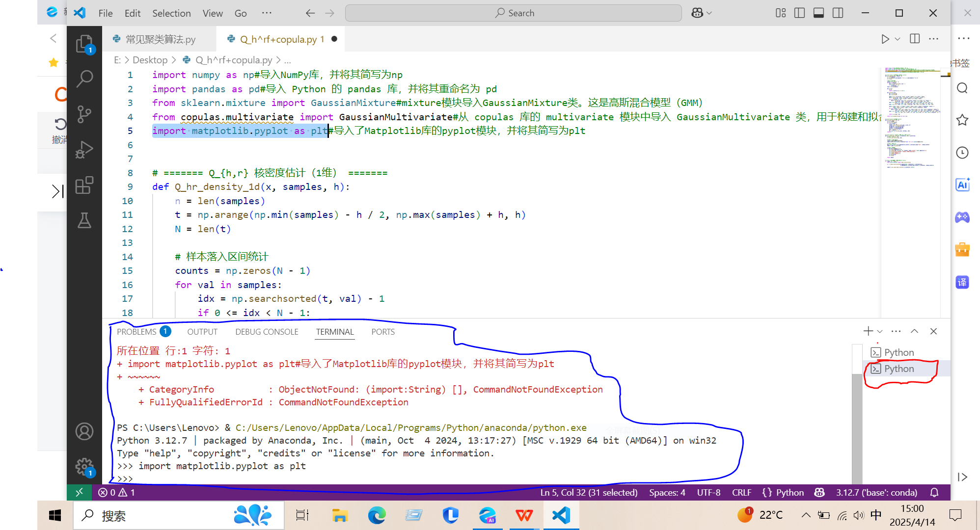The width and height of the screenshot is (980, 530).
Task: Open the Testing flask view
Action: click(84, 221)
